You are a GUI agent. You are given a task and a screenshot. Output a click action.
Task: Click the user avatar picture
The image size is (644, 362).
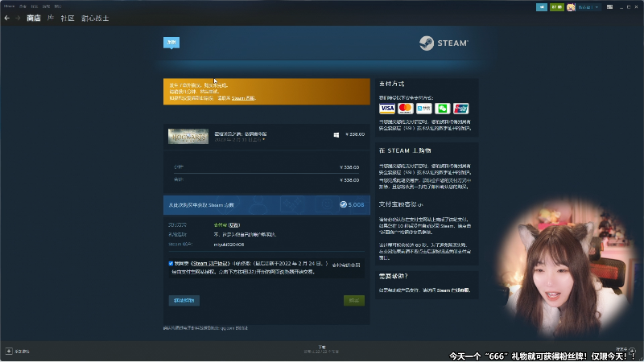click(571, 7)
